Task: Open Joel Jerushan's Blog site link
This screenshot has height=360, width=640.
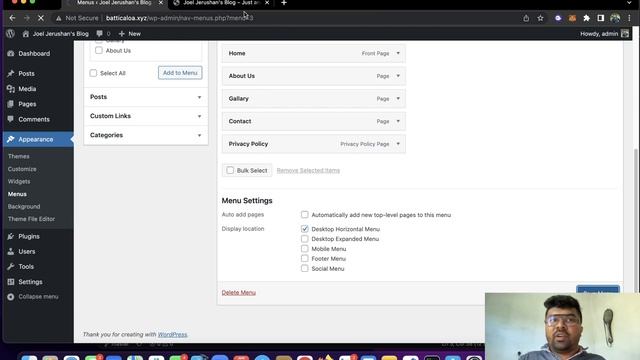Action: (56, 34)
